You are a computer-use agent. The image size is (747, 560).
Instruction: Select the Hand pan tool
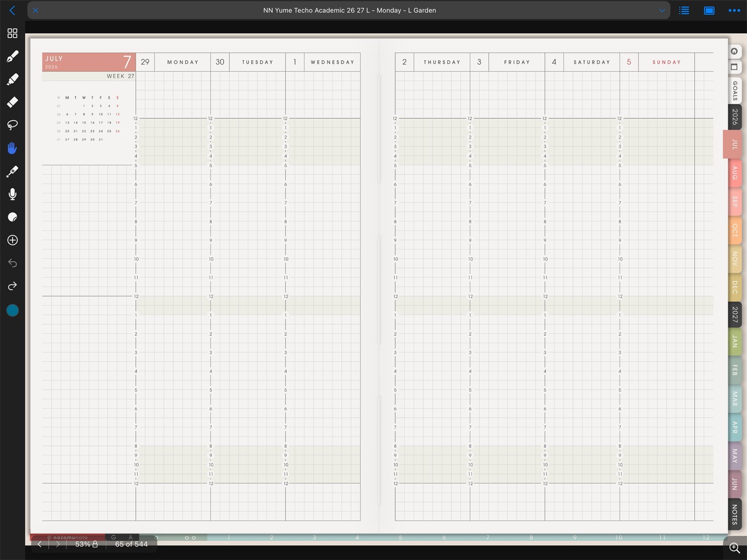13,148
